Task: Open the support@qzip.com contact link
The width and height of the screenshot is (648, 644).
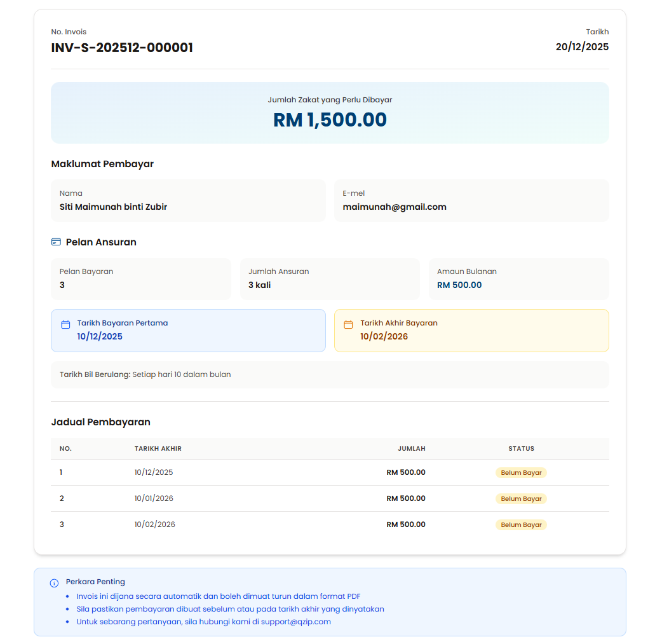Action: (295, 622)
